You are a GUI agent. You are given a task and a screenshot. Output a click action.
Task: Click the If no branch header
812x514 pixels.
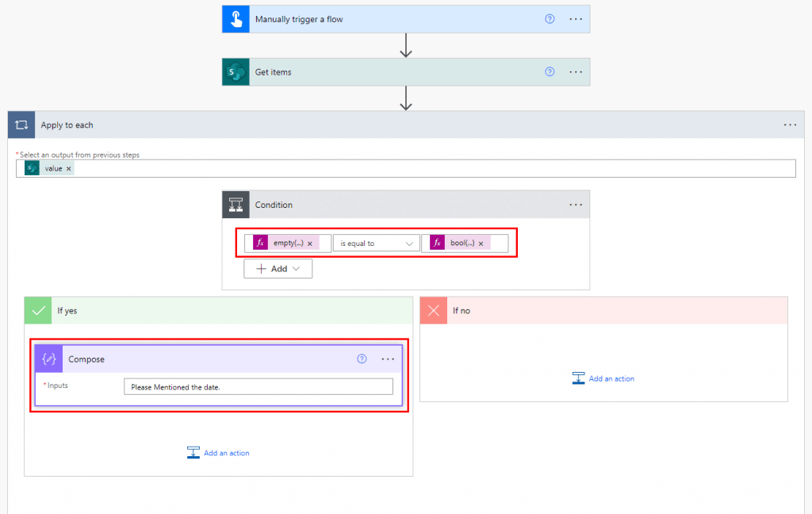603,310
